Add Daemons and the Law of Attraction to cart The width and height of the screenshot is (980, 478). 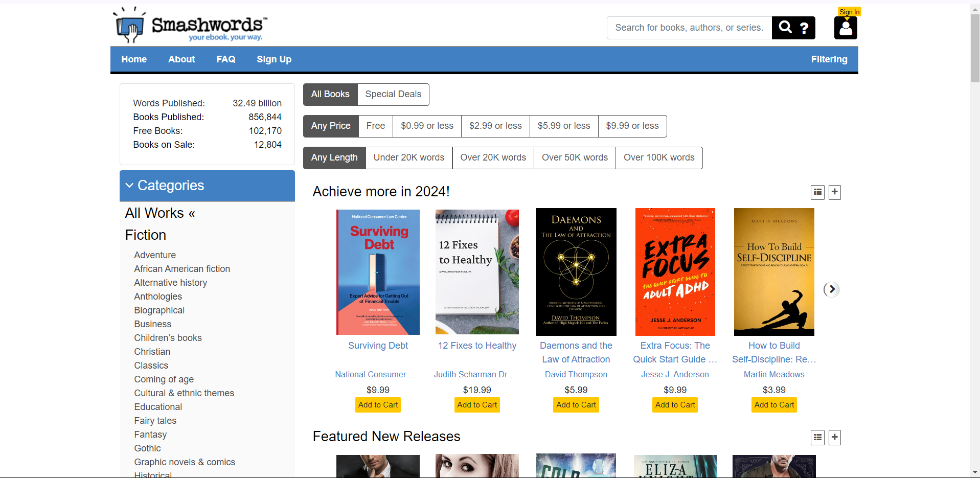[576, 405]
